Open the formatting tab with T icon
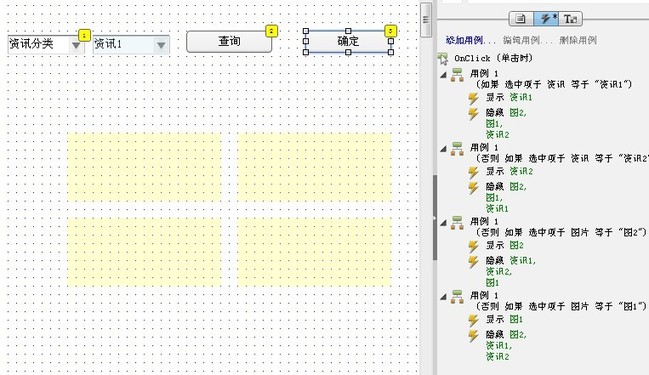This screenshot has width=649, height=375. 570,19
